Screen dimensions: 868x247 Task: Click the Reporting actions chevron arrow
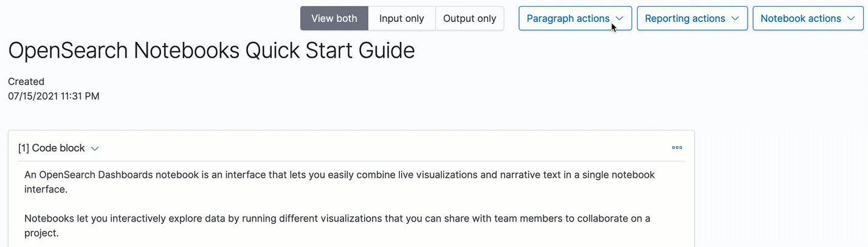pyautogui.click(x=735, y=19)
